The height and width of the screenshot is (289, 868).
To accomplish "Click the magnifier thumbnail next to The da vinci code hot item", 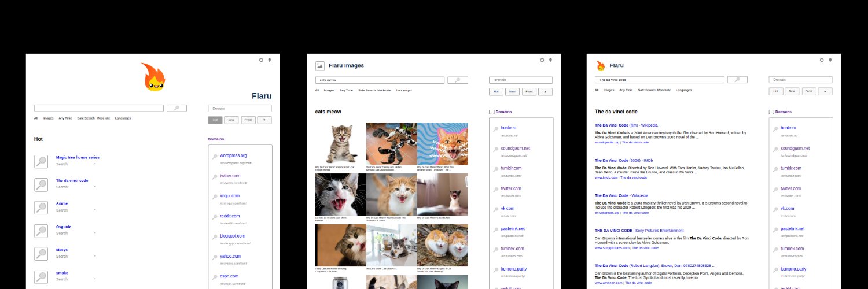I will (x=41, y=185).
